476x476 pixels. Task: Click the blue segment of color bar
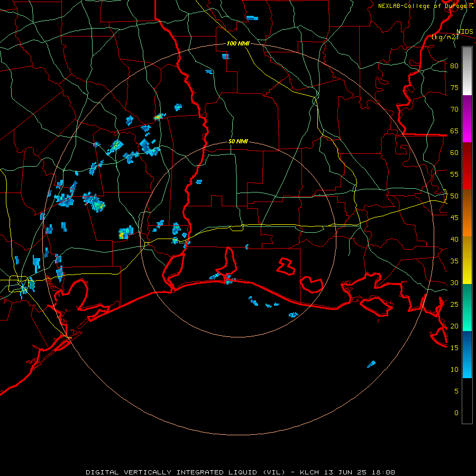pyautogui.click(x=467, y=354)
